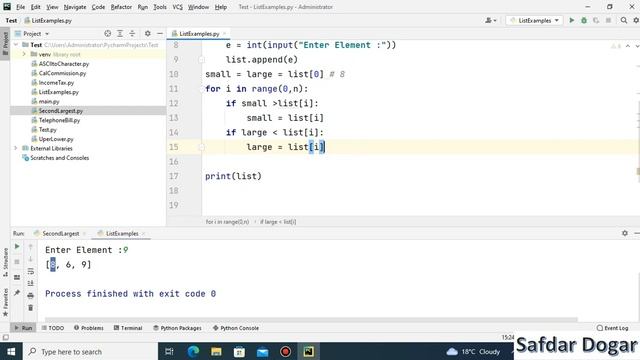This screenshot has width=640, height=360.
Task: Open main.py in project tree
Action: point(45,101)
